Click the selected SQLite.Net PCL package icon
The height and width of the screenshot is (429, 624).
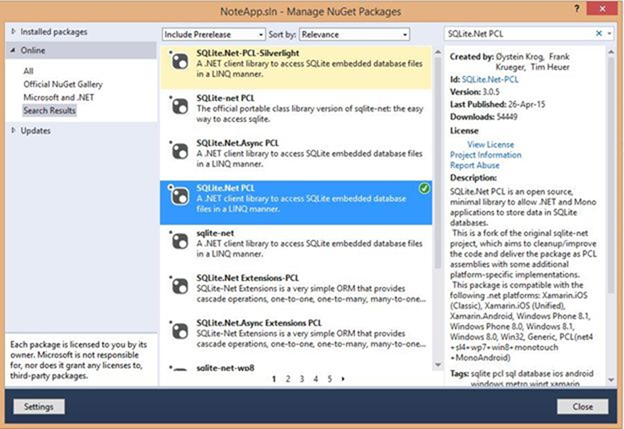point(179,196)
